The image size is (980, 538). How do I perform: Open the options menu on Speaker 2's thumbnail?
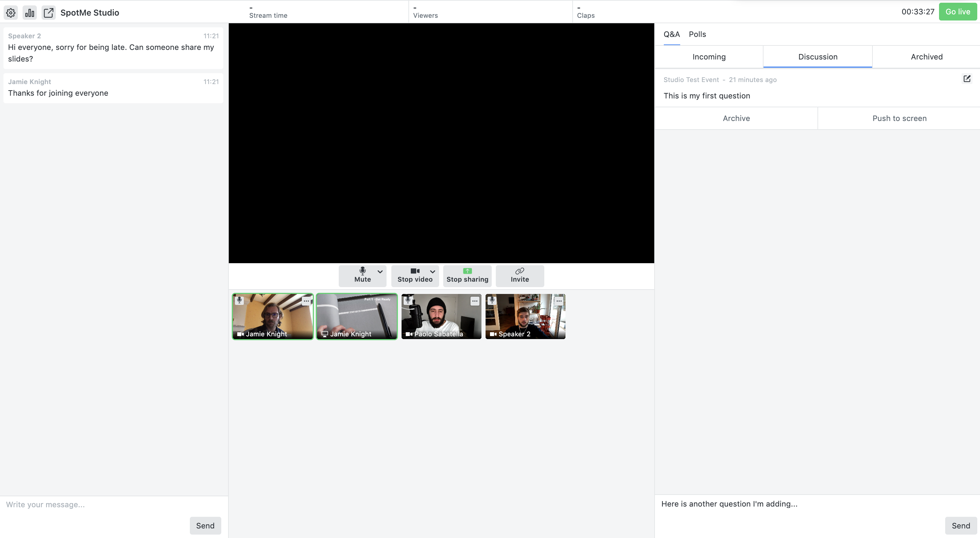559,301
